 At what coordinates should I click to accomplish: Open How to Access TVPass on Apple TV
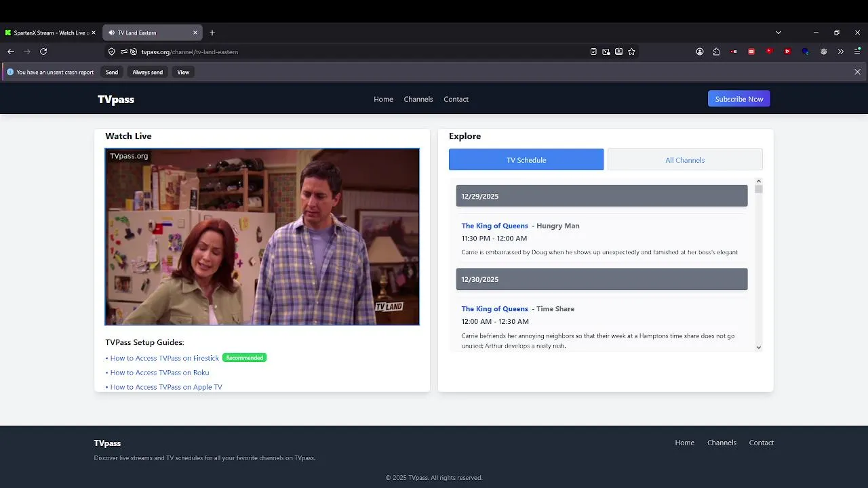(x=166, y=387)
